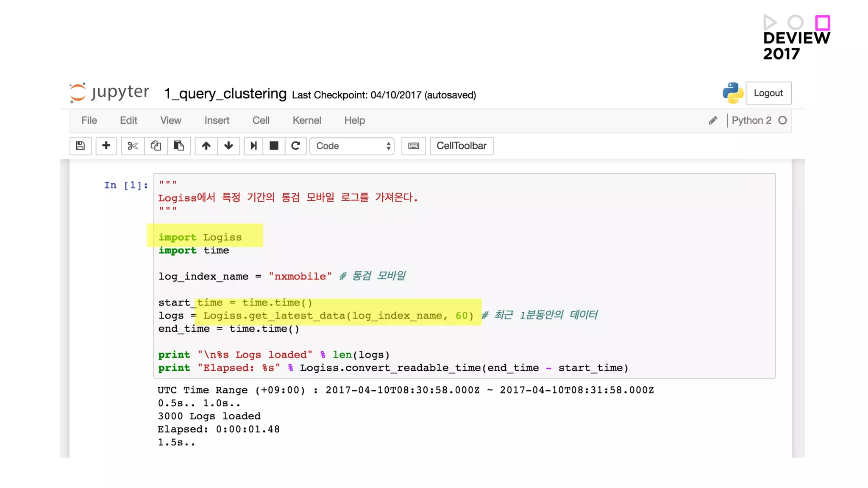
Task: Open the CellToolbar dropdown
Action: [462, 146]
